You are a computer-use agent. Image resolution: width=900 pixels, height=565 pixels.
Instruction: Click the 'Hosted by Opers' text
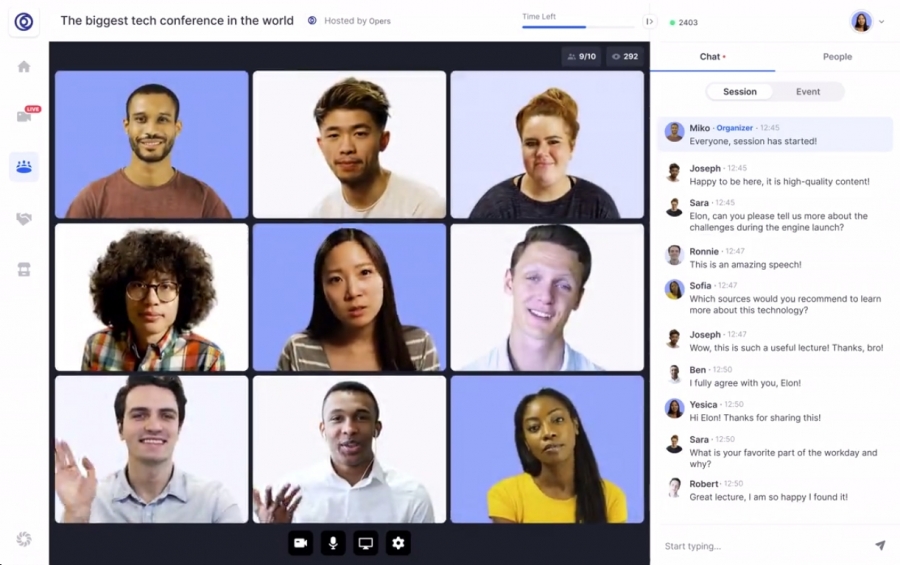click(x=357, y=21)
